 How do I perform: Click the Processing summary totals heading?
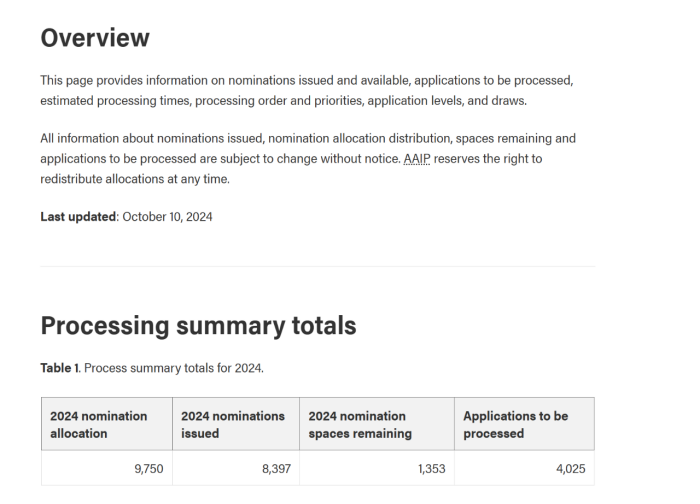click(198, 325)
